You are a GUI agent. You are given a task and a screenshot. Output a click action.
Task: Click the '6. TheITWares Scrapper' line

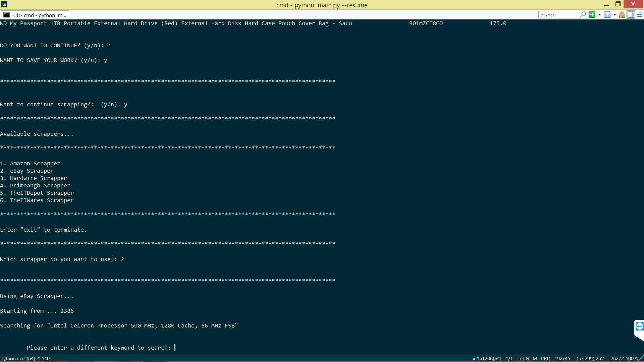(37, 200)
